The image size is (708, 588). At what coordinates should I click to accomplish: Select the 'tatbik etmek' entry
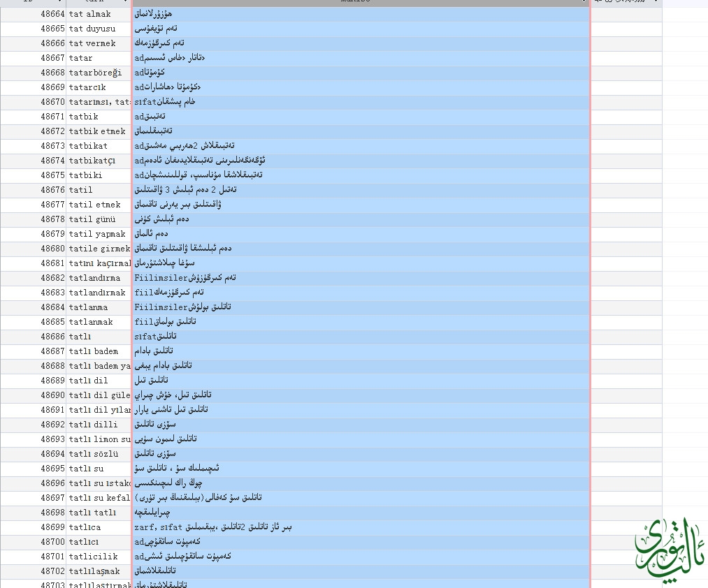click(x=99, y=131)
